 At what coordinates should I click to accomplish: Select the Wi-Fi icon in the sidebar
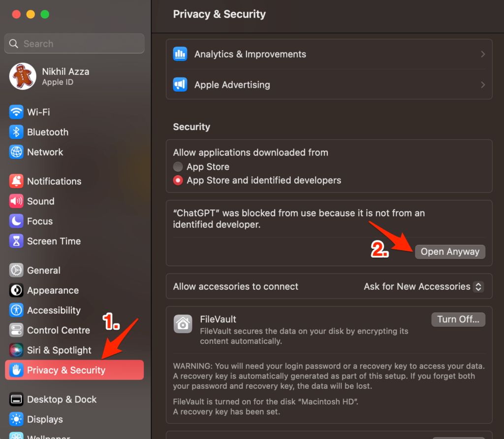pos(16,112)
